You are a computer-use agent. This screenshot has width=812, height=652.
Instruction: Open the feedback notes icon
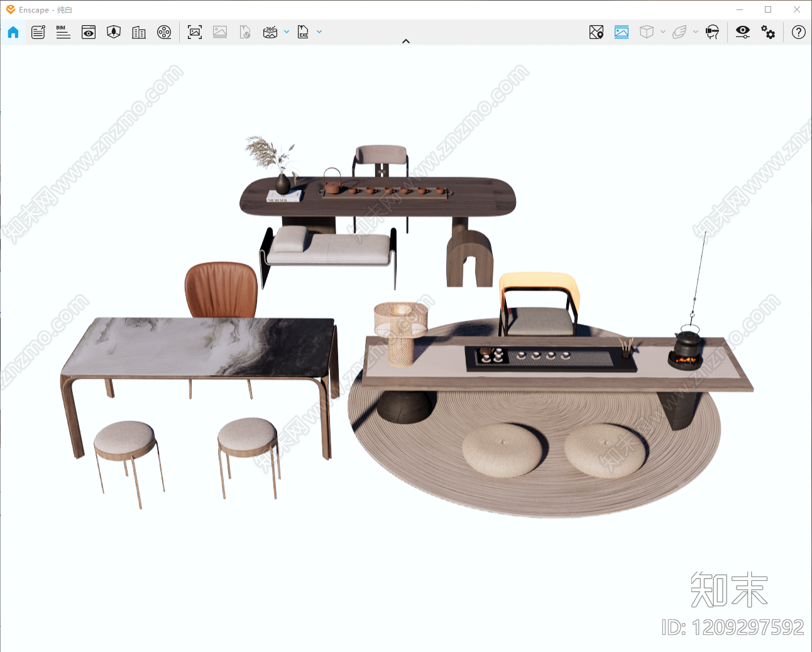click(x=38, y=32)
